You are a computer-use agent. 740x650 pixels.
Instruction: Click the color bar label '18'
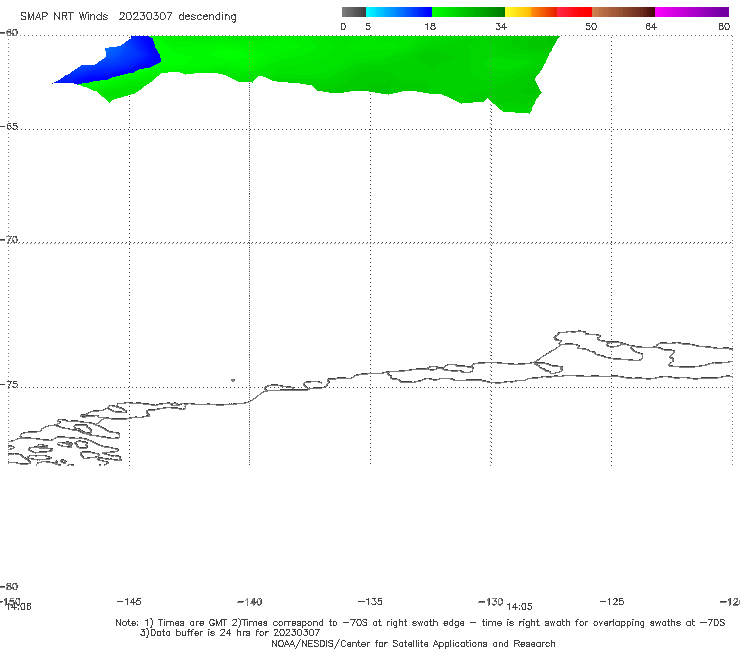pyautogui.click(x=430, y=27)
